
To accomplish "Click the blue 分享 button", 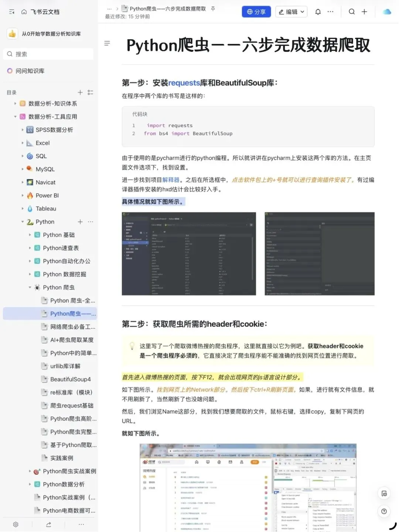I will (256, 12).
